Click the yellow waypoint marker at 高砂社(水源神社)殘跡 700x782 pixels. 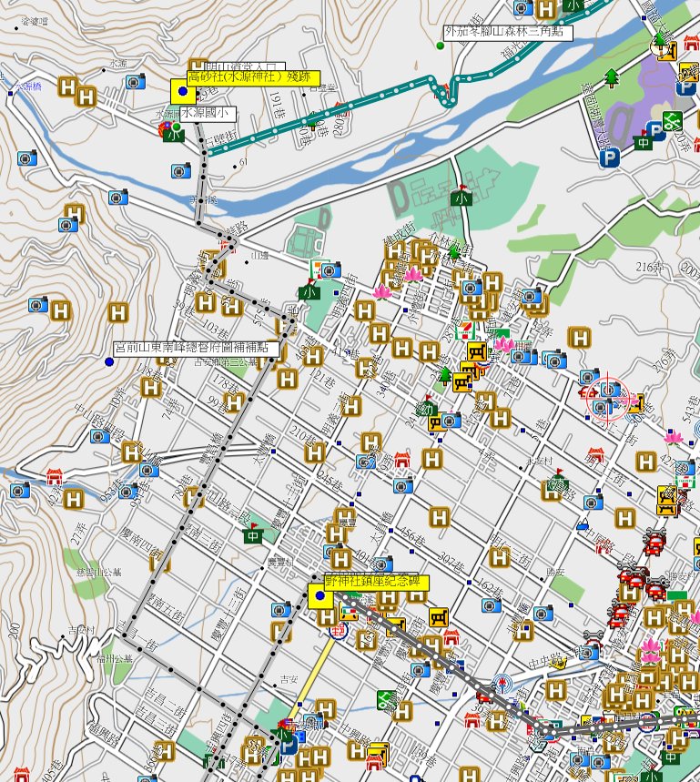[183, 92]
